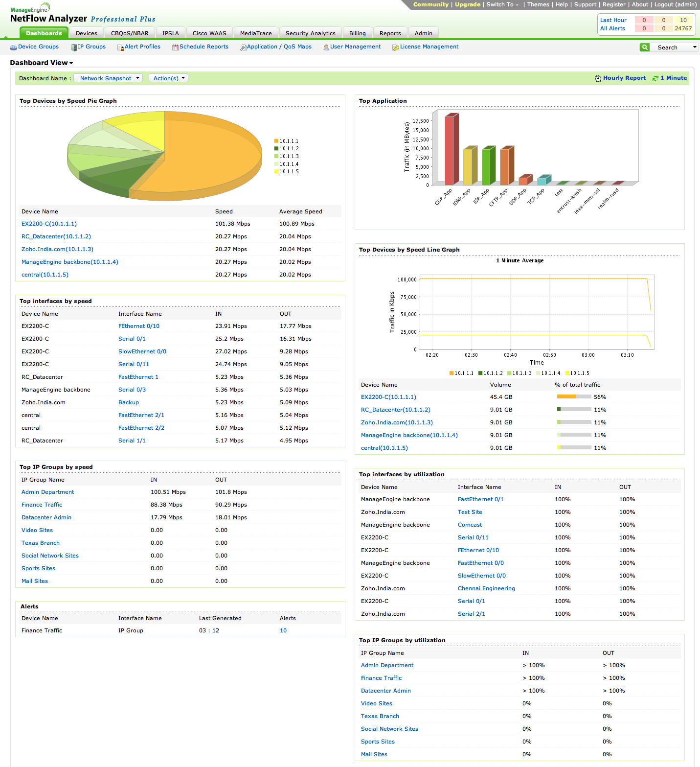Open the About link in the top bar
This screenshot has width=700, height=767.
pos(640,4)
